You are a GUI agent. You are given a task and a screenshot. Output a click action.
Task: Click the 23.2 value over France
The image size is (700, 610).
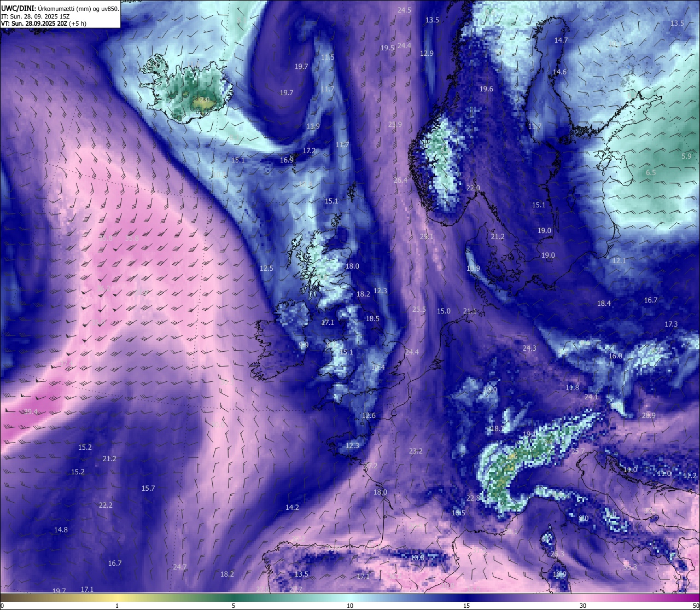coord(416,451)
